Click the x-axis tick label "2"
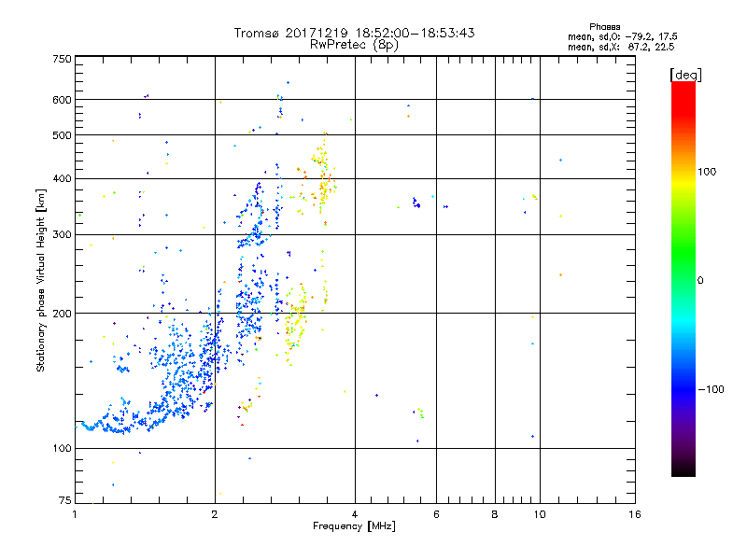 [215, 514]
